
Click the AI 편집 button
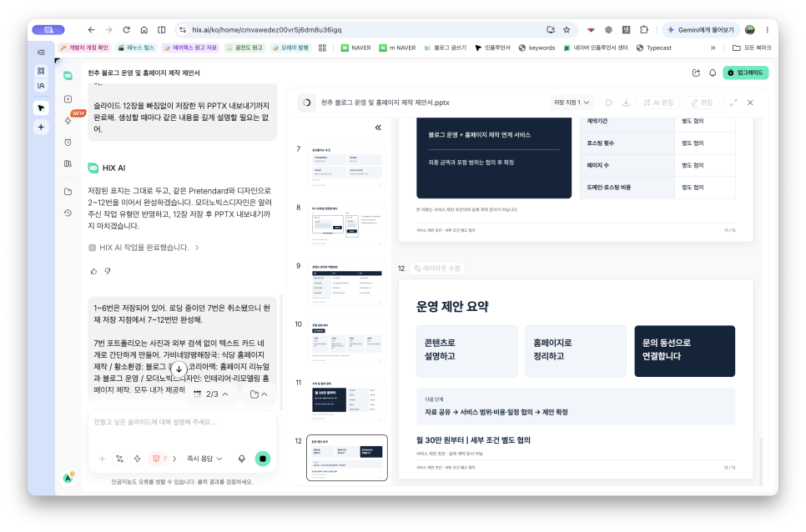658,103
